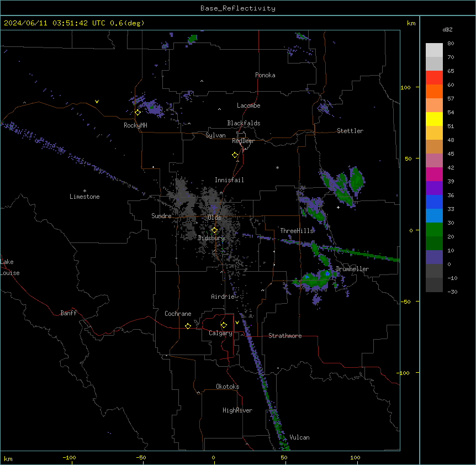The image size is (476, 465).
Task: Click the red swatch in dBZ legend
Action: pos(434,78)
